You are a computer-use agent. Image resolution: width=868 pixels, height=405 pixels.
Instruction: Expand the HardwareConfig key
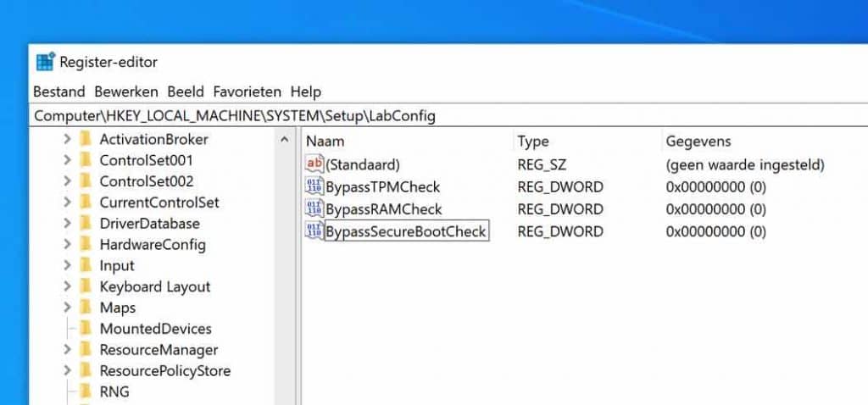[68, 245]
